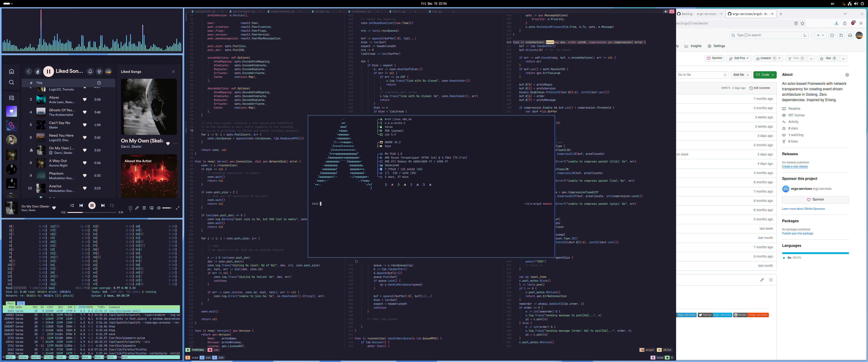Go back using Spotify back arrow

(x=29, y=71)
